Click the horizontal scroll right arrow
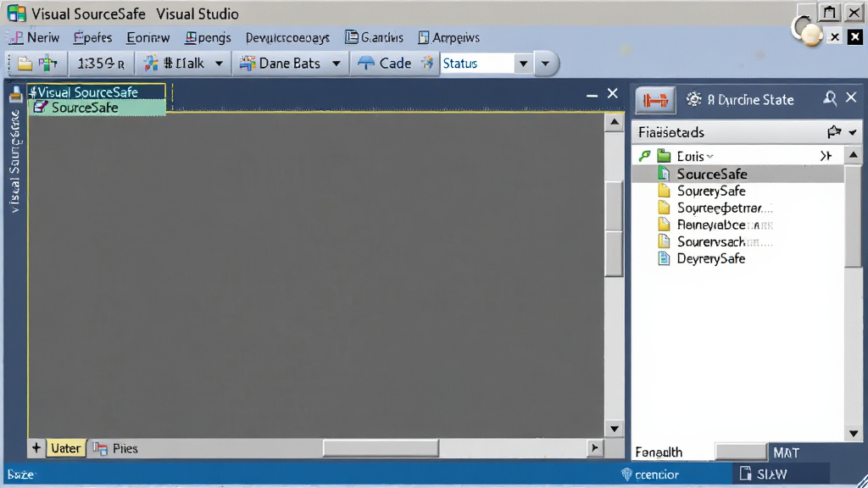This screenshot has width=868, height=488. pos(594,448)
